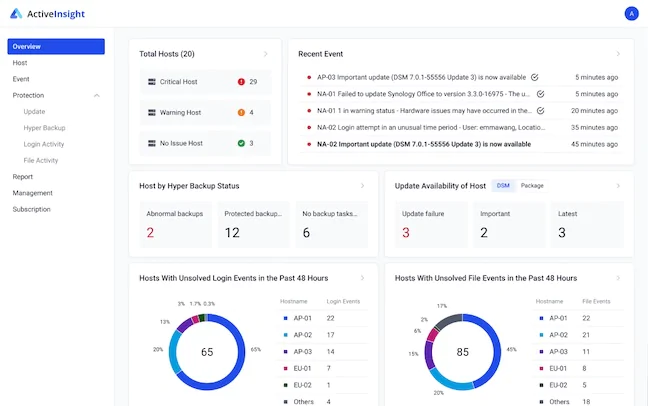Image resolution: width=648 pixels, height=406 pixels.
Task: Click the Hostname header in Login Events table
Action: click(x=293, y=301)
